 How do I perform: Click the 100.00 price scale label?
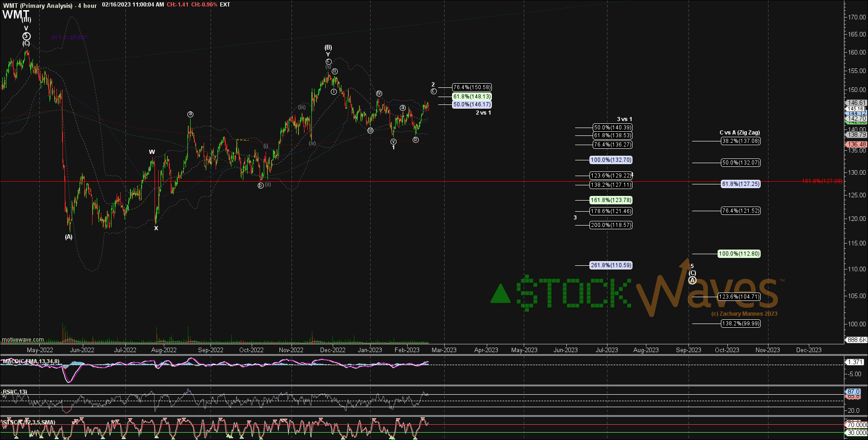[857, 324]
